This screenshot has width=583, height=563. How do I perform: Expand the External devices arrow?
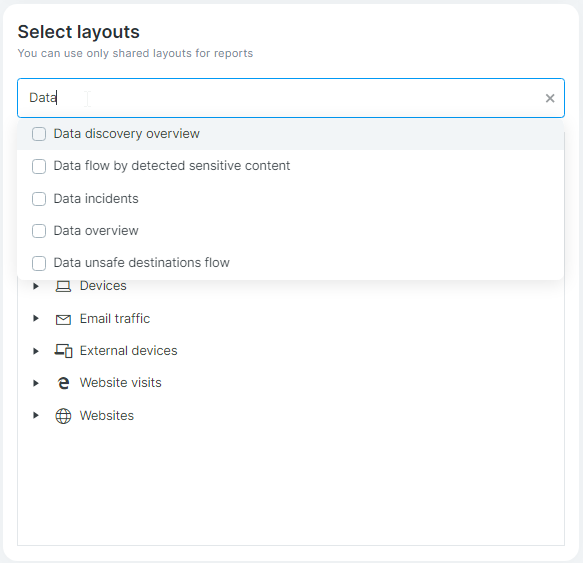point(36,351)
